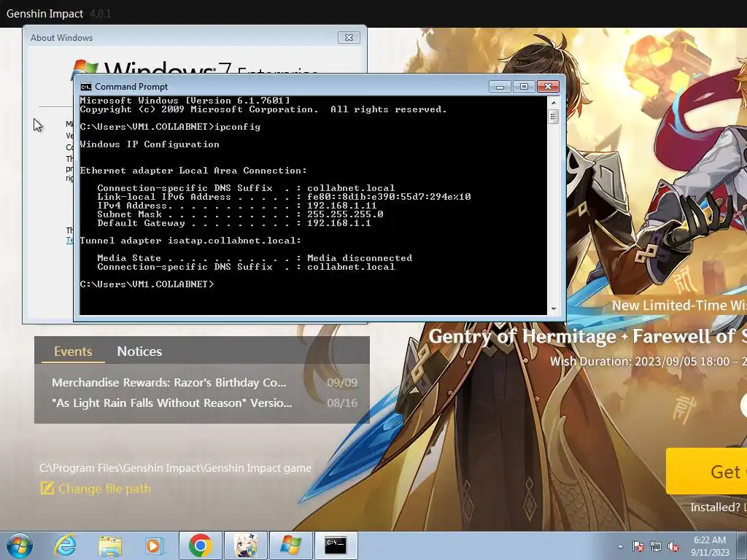This screenshot has height=560, width=747.
Task: Maximize the Command Prompt window
Action: tap(524, 86)
